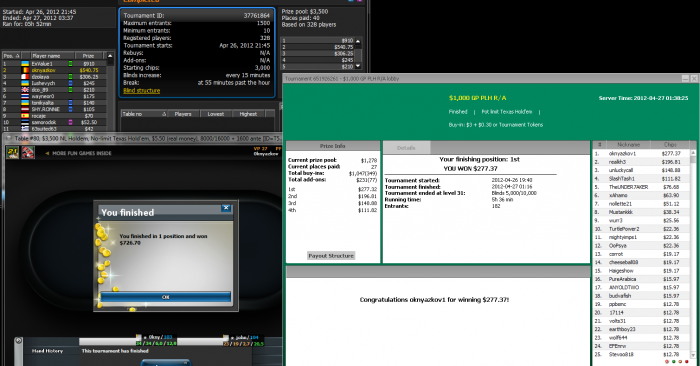This screenshot has width=700, height=366.
Task: Click the blue status icon beside SHY.RONNIE
Action: 71,109
